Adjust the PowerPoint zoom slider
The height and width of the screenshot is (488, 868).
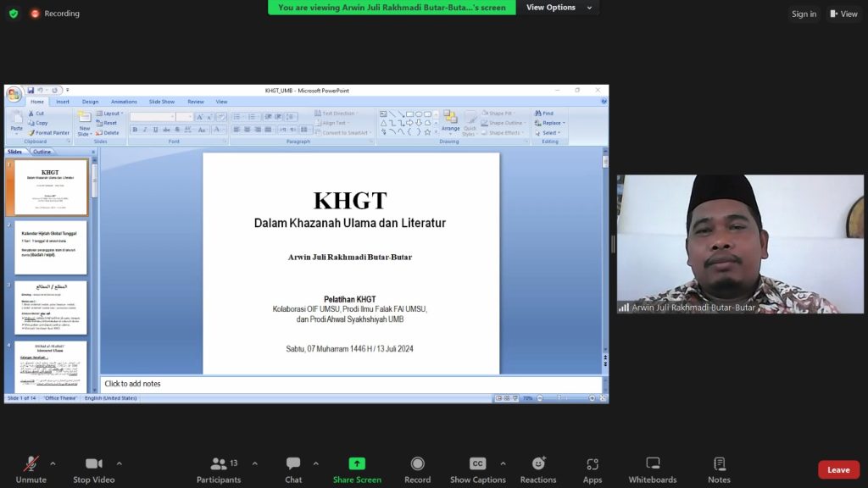559,398
